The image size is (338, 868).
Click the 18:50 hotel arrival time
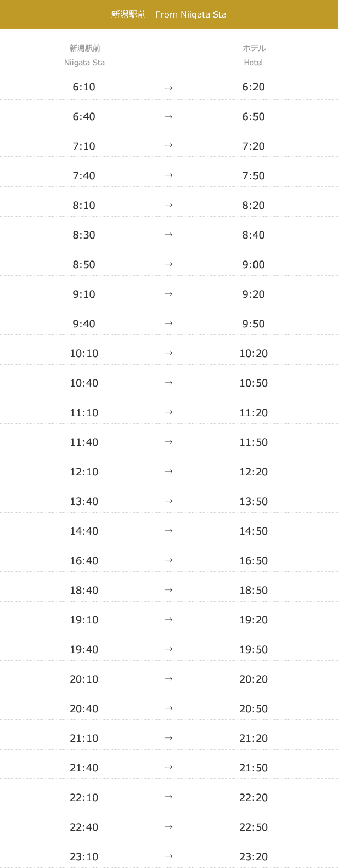253,591
